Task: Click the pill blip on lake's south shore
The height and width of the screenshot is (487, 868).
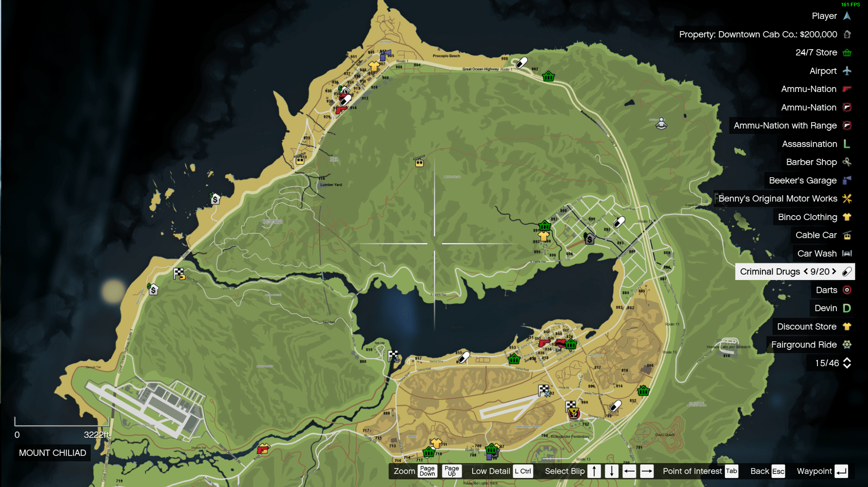Action: point(464,358)
